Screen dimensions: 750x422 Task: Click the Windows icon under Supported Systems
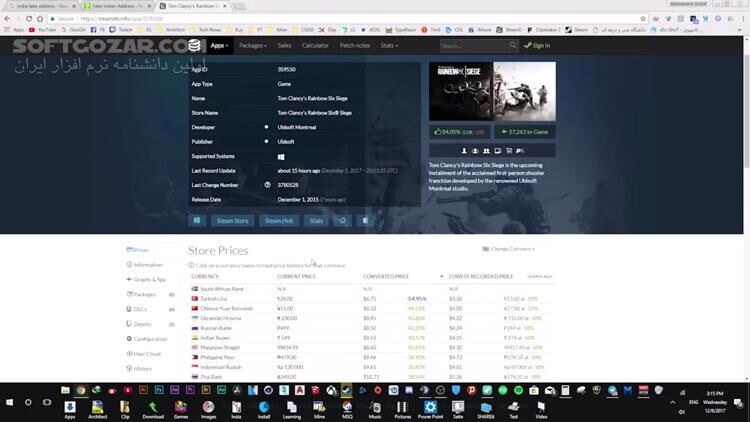(x=281, y=156)
